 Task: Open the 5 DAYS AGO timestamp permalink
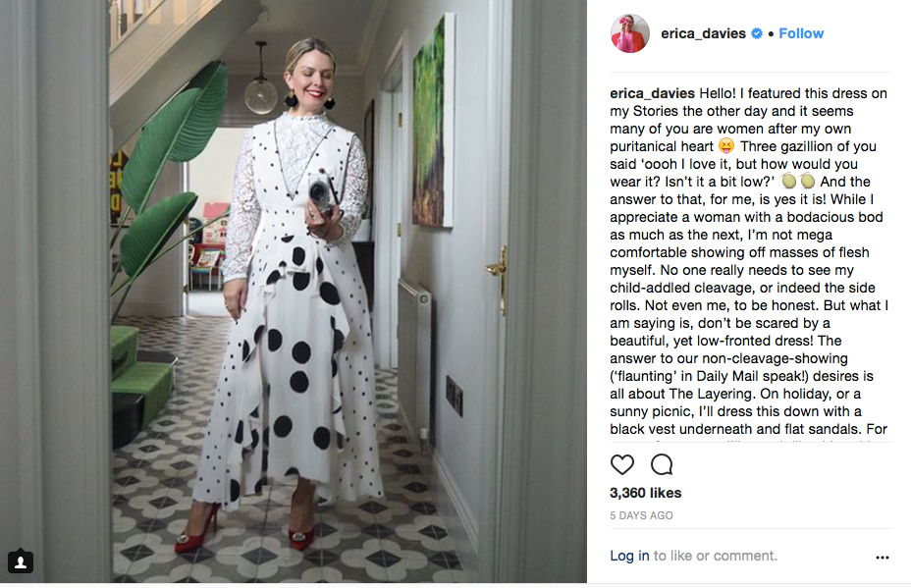641,515
